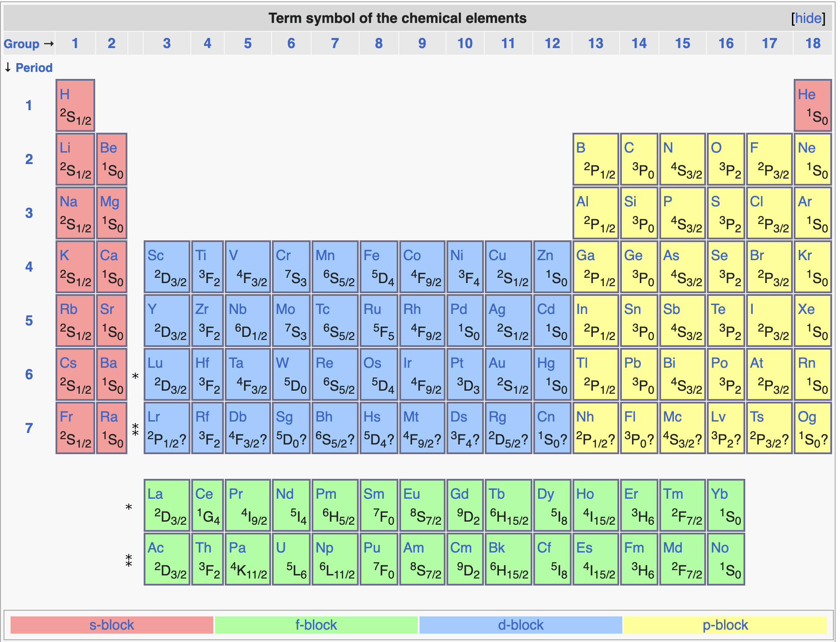
Task: Open the Es einsteinium element link
Action: click(584, 548)
